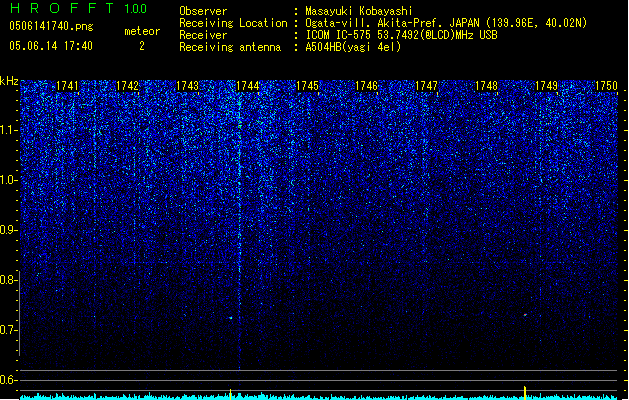Click the kHz axis unit label
The width and height of the screenshot is (629, 400).
point(9,81)
